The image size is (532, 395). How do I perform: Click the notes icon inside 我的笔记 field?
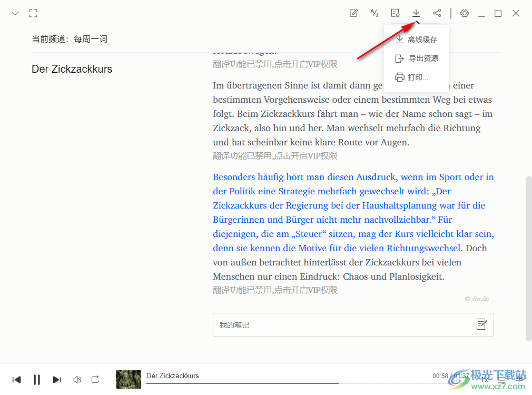(x=481, y=324)
